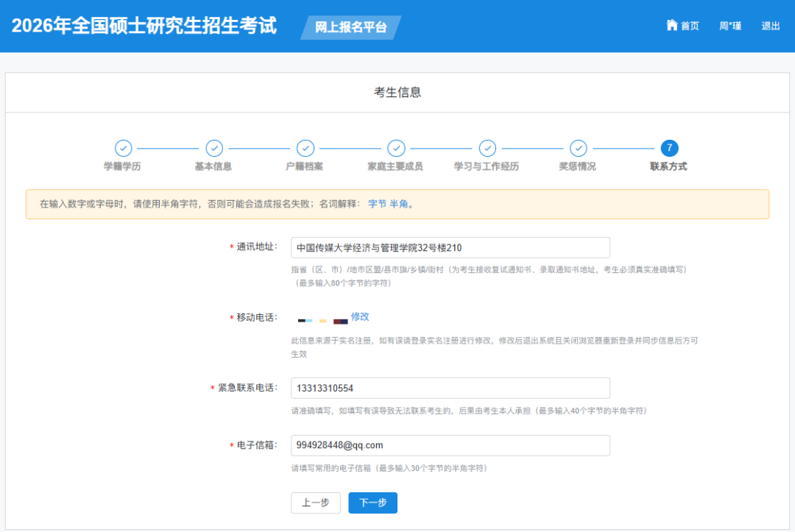Screen dimensions: 795x532
Task: Click 退出 to log out
Action: [770, 24]
